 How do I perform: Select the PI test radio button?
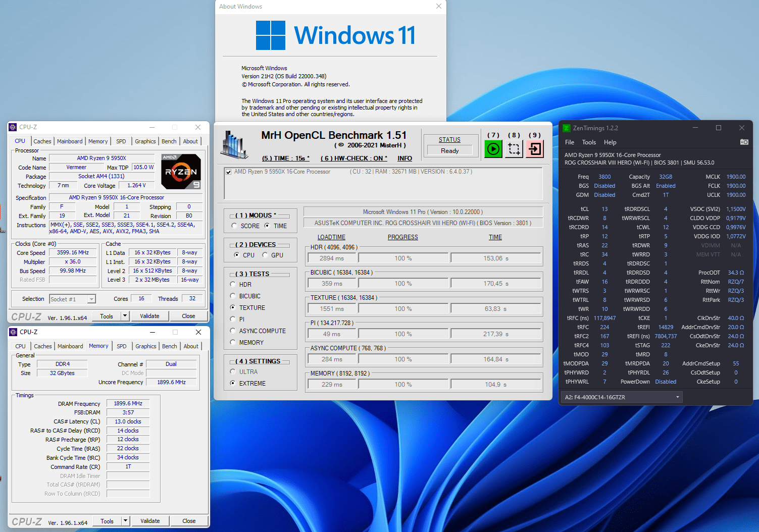point(233,319)
